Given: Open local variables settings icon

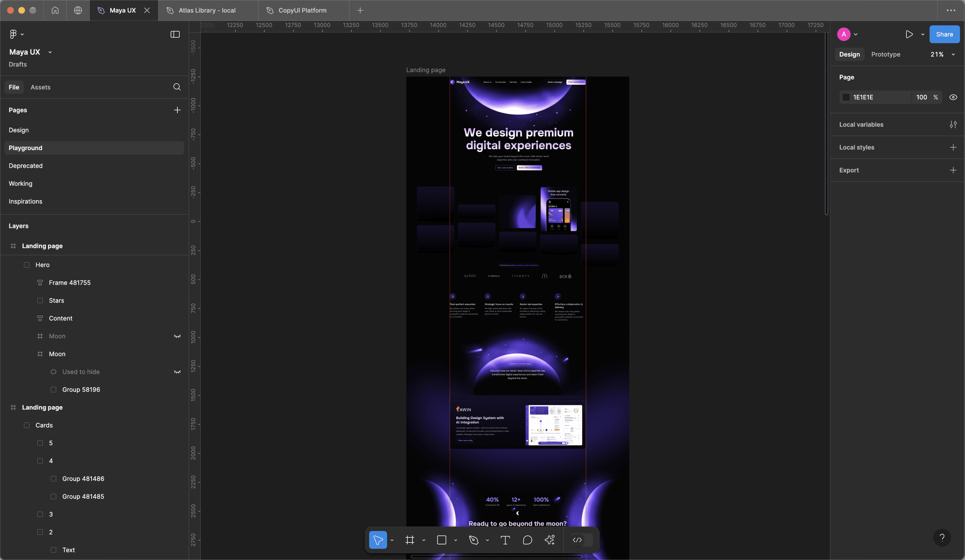Looking at the screenshot, I should (953, 124).
